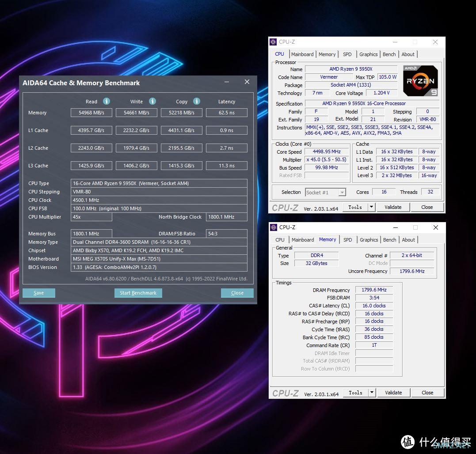The width and height of the screenshot is (476, 454).
Task: Select CPU tab in lower CPU-Z window
Action: coord(280,239)
